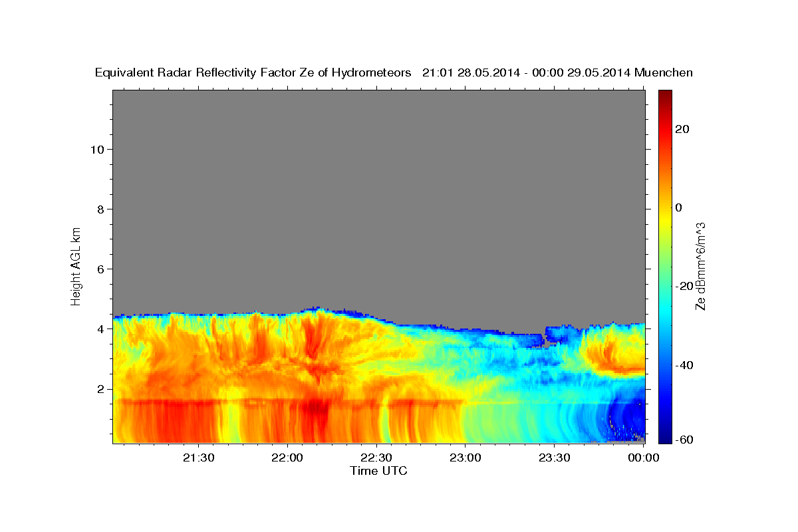
Task: Click the height tick label 4
Action: point(100,329)
